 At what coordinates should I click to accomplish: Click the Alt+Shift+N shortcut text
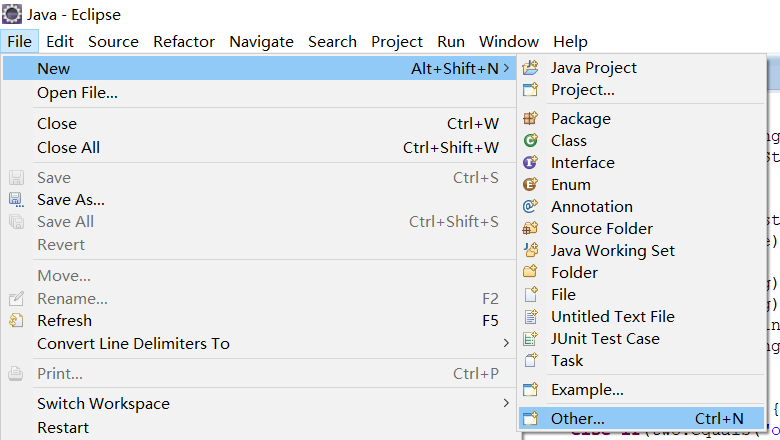tap(455, 68)
